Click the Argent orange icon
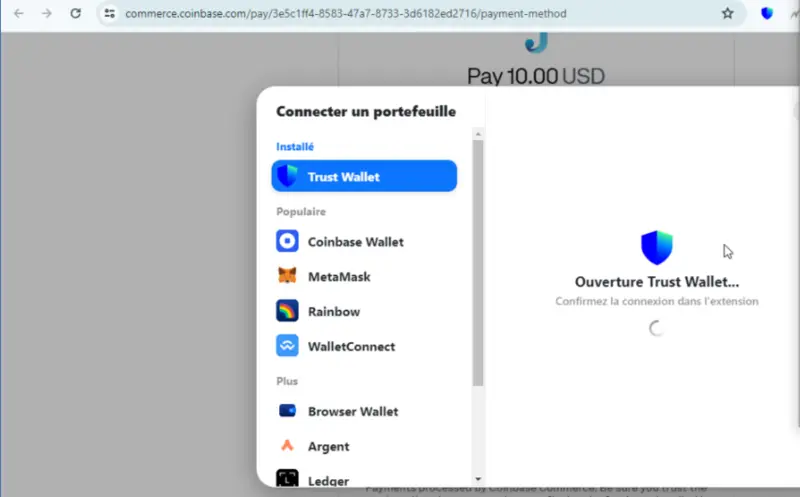 pyautogui.click(x=287, y=445)
